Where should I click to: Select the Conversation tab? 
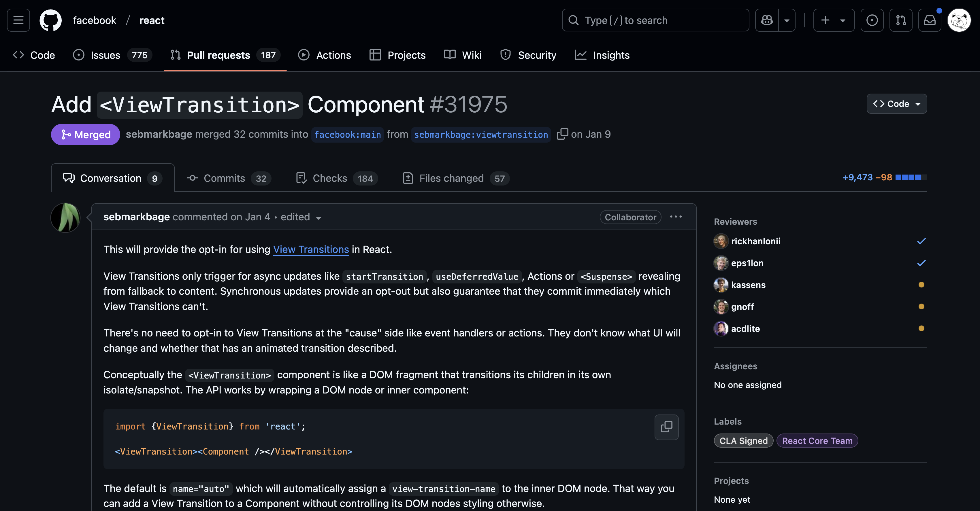(x=113, y=178)
